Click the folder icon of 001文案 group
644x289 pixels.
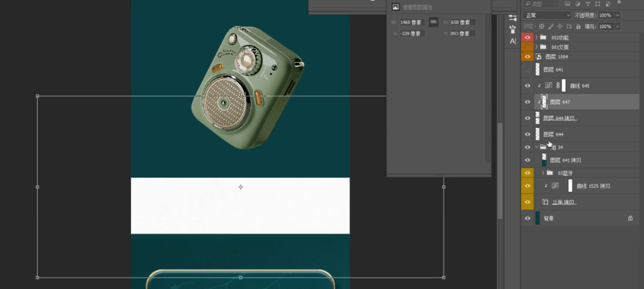(x=543, y=47)
